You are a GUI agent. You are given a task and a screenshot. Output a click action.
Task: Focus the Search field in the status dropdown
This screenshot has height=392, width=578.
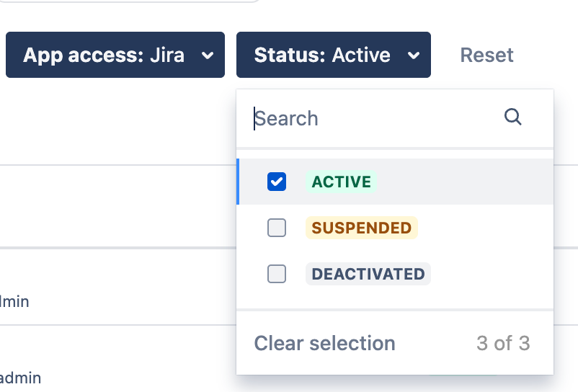pyautogui.click(x=375, y=118)
